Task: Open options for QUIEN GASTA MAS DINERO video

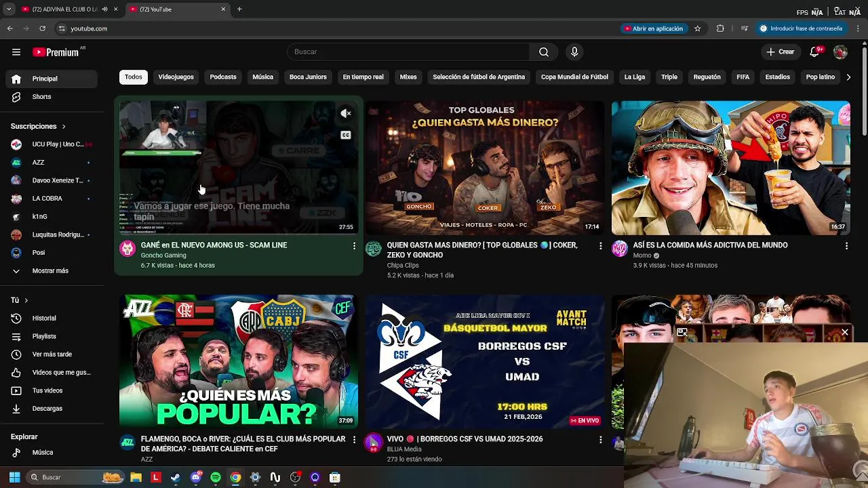Action: pos(600,246)
